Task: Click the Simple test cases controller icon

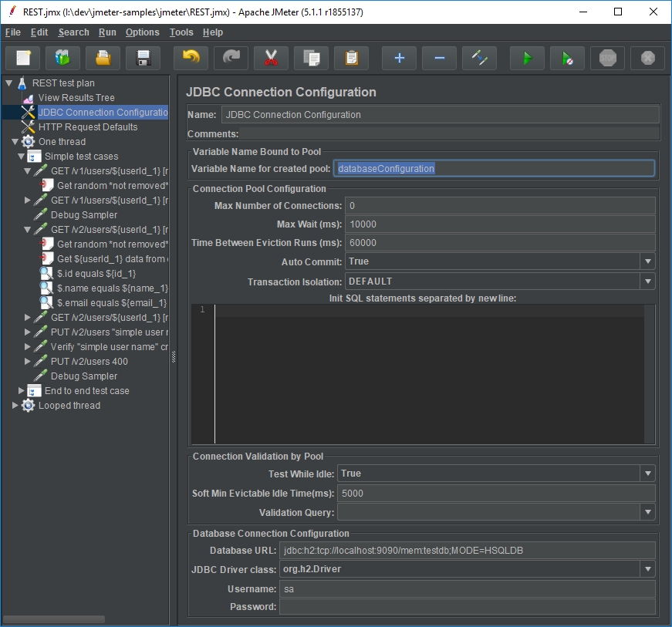Action: (34, 157)
